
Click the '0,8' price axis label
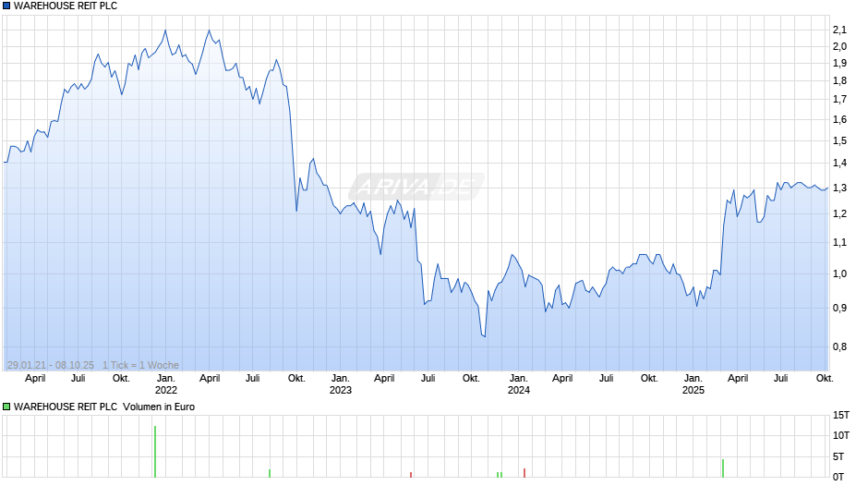[839, 346]
